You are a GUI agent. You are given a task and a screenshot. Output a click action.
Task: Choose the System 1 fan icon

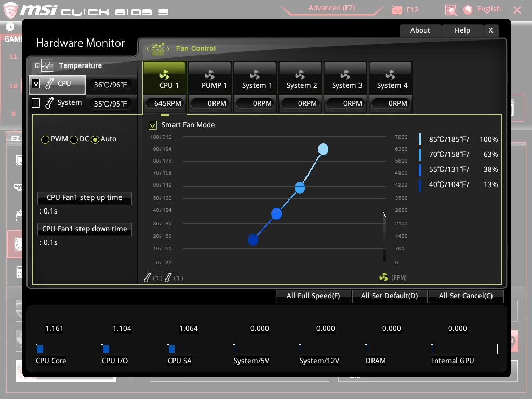click(255, 75)
